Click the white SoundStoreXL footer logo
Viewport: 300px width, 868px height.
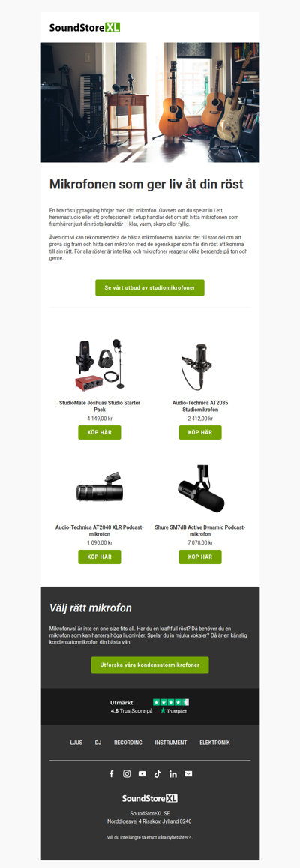[150, 798]
